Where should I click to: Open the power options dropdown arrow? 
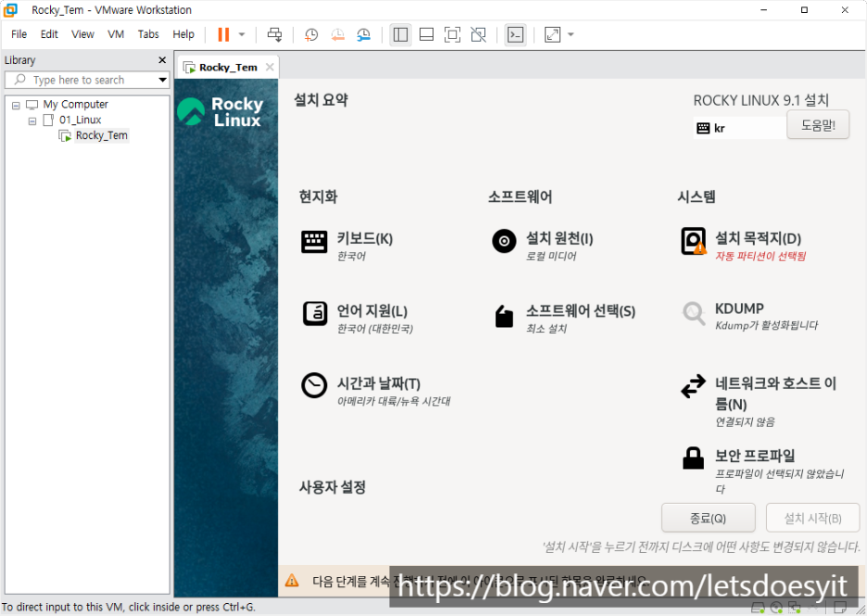point(242,34)
